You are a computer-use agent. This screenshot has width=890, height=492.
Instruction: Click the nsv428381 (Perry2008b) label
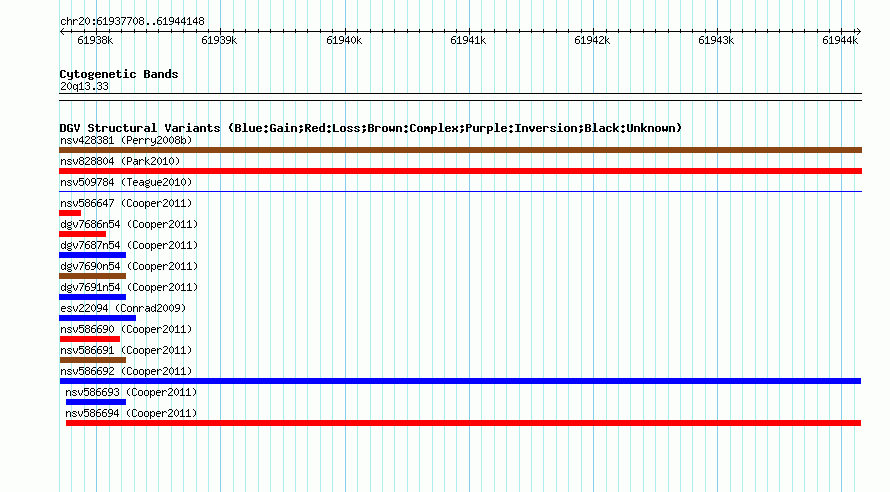126,140
